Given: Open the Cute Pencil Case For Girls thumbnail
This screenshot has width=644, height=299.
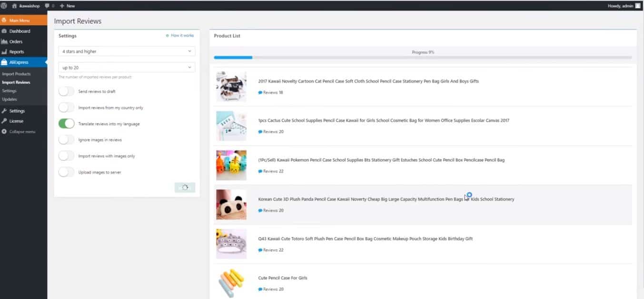Looking at the screenshot, I should [231, 283].
